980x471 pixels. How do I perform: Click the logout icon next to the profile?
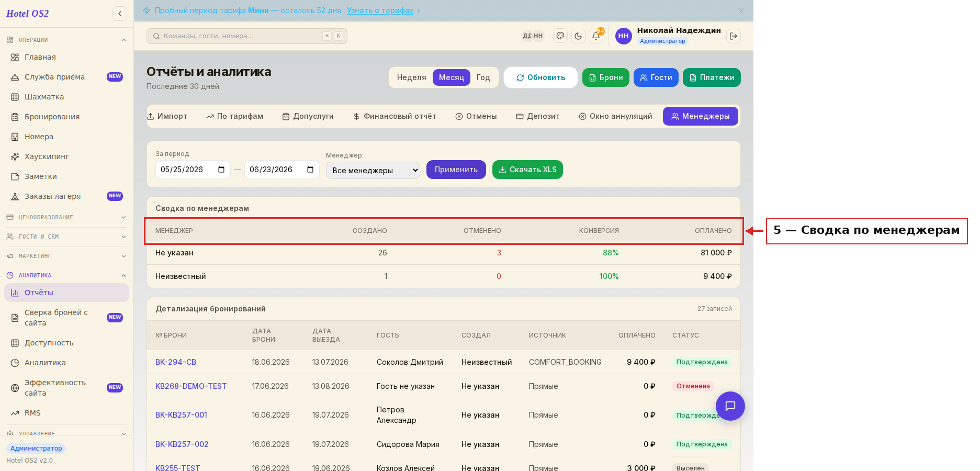pos(734,36)
